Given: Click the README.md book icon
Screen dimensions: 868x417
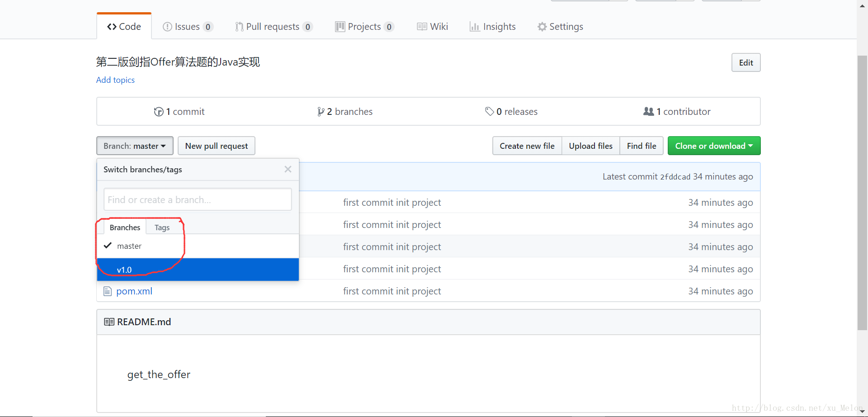Looking at the screenshot, I should (x=109, y=322).
